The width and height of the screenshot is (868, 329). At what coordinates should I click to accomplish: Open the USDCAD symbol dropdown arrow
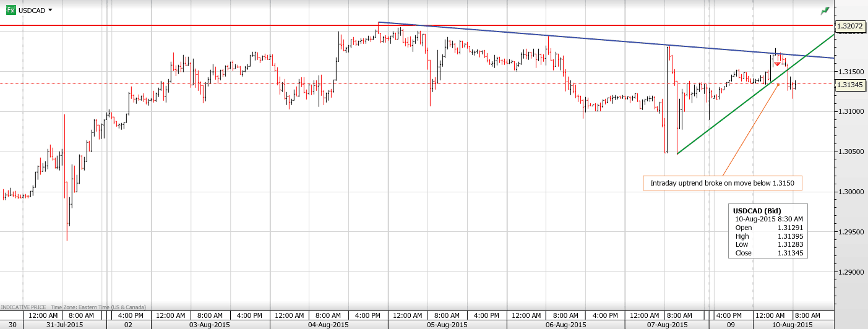point(50,11)
